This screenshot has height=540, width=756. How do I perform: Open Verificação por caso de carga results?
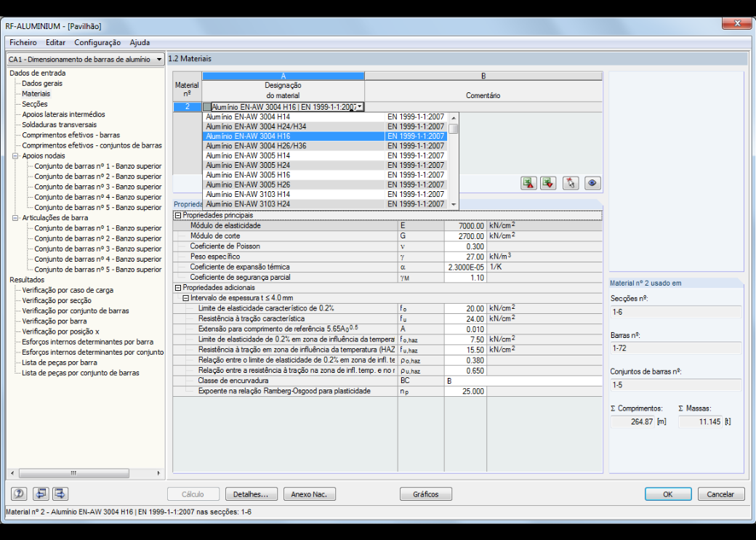pos(68,290)
